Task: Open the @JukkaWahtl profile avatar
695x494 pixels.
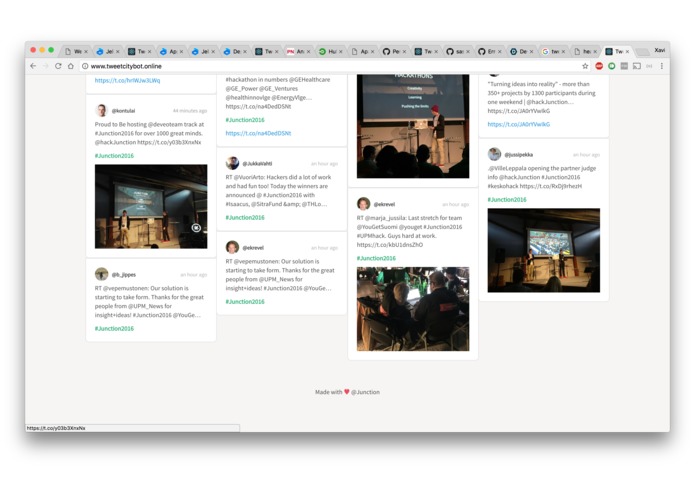Action: (x=232, y=163)
